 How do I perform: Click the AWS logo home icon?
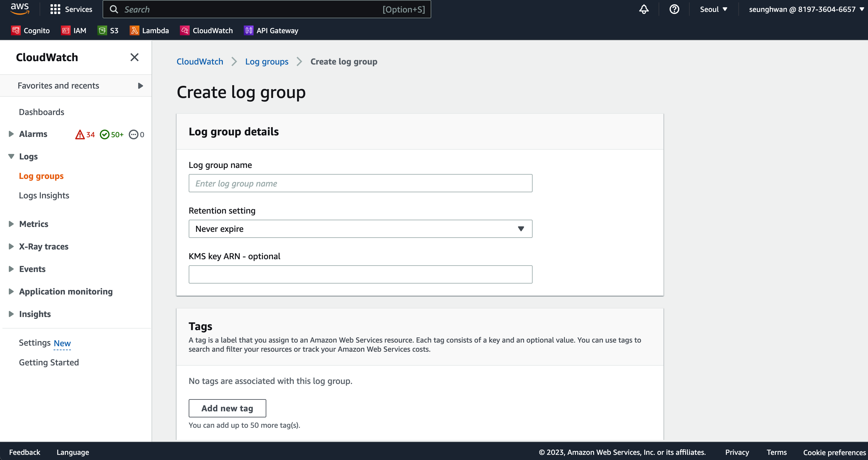tap(19, 9)
